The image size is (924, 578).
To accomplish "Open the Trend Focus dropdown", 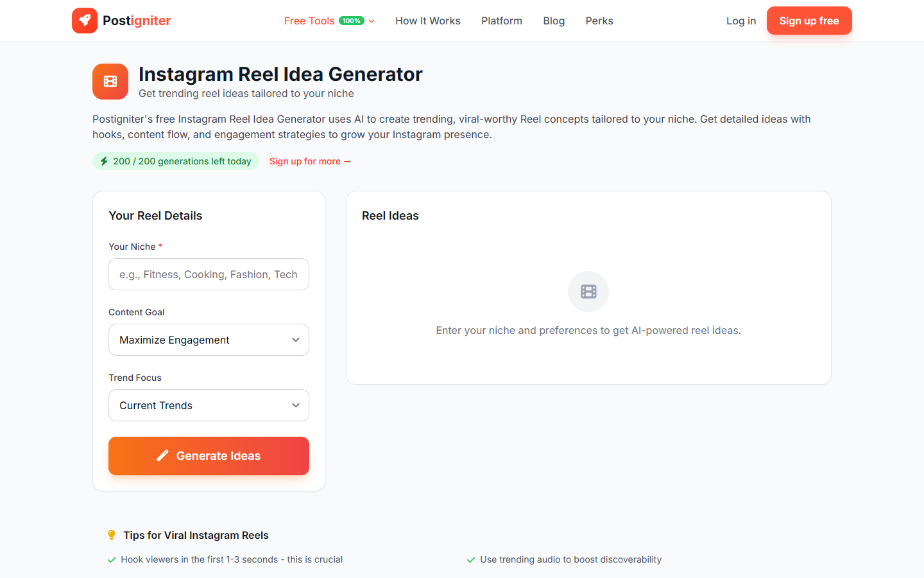I will pyautogui.click(x=208, y=405).
